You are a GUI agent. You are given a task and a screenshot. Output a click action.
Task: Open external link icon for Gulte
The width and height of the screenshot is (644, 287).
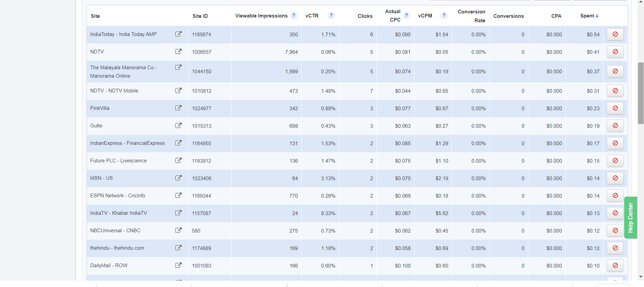click(x=179, y=125)
